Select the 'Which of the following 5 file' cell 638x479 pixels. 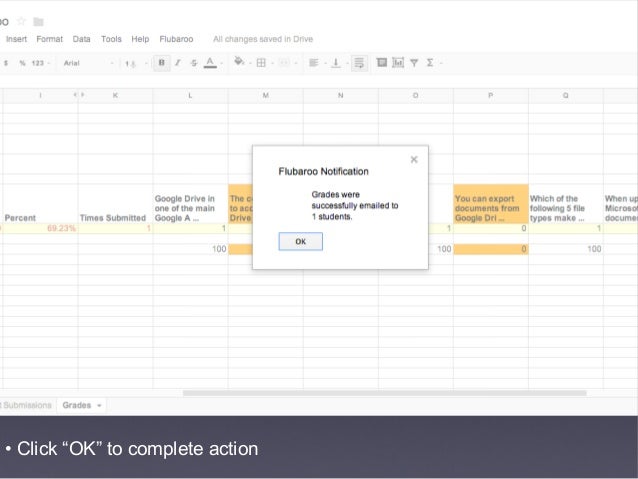pos(566,203)
